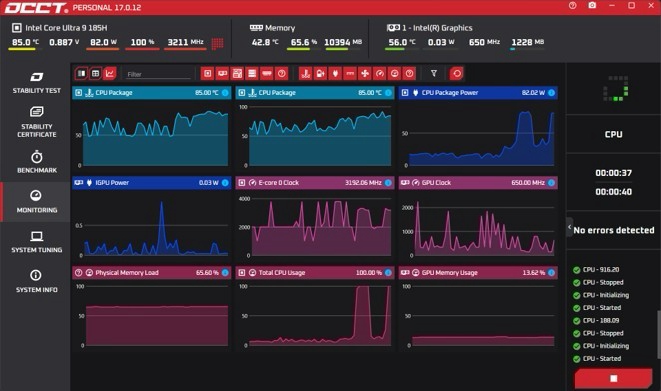
Task: Open the System Info page
Action: coord(36,281)
